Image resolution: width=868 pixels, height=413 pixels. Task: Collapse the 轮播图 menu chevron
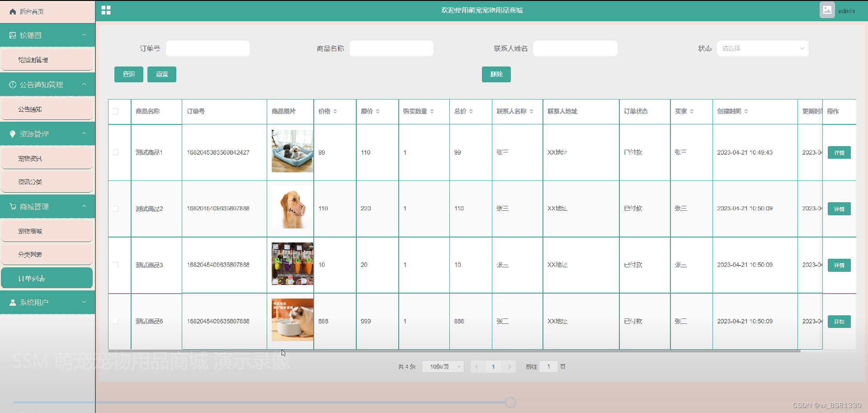tap(84, 35)
